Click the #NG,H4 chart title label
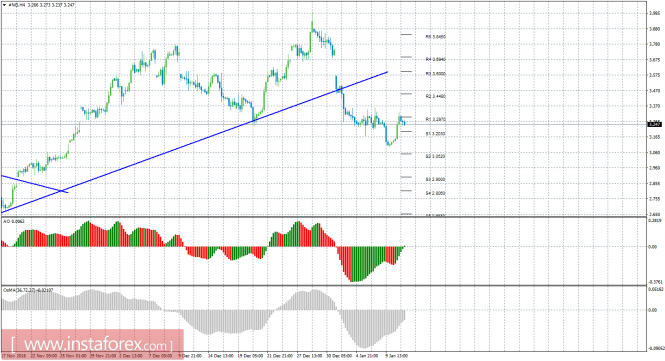Screen dimensions: 665x361 tap(16, 5)
